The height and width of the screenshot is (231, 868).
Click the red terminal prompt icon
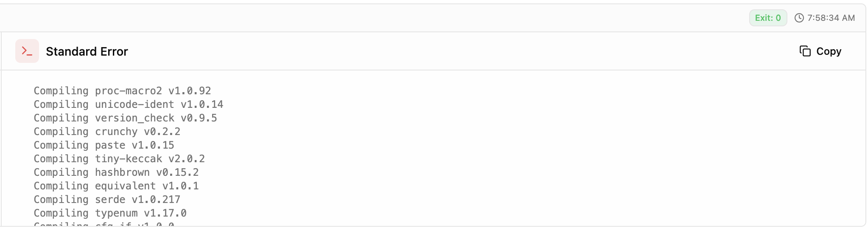27,51
